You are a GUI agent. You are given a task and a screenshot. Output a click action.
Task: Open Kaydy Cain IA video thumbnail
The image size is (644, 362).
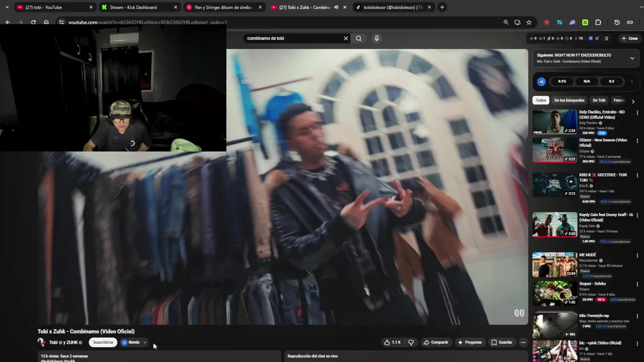click(555, 224)
